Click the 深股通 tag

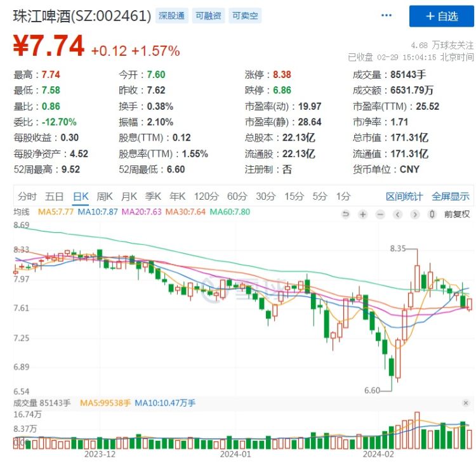171,15
